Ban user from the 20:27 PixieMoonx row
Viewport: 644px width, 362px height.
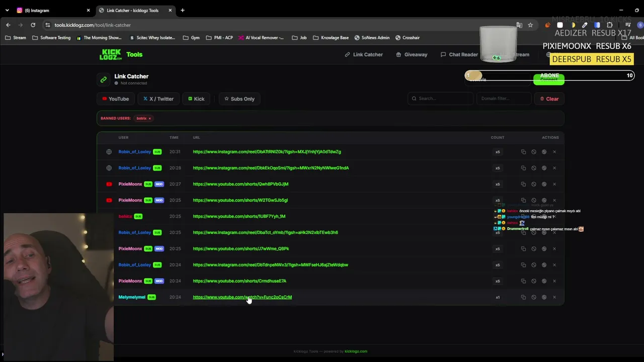(534, 184)
